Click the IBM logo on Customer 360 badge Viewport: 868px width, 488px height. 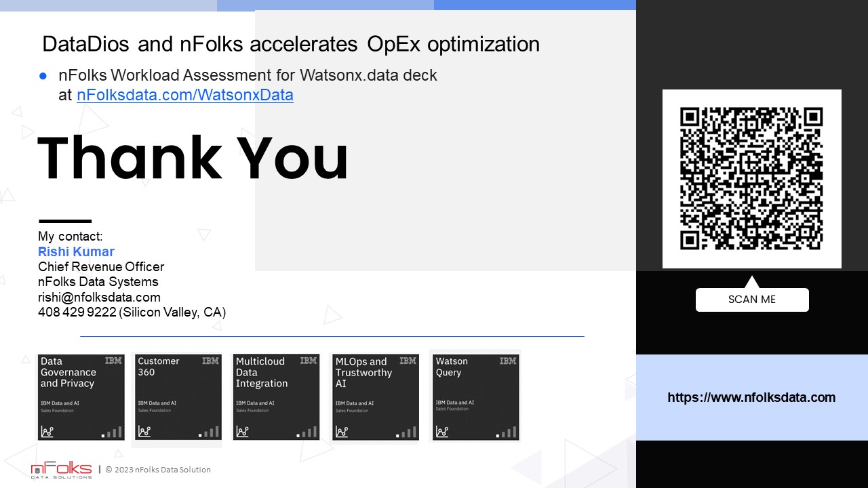210,361
